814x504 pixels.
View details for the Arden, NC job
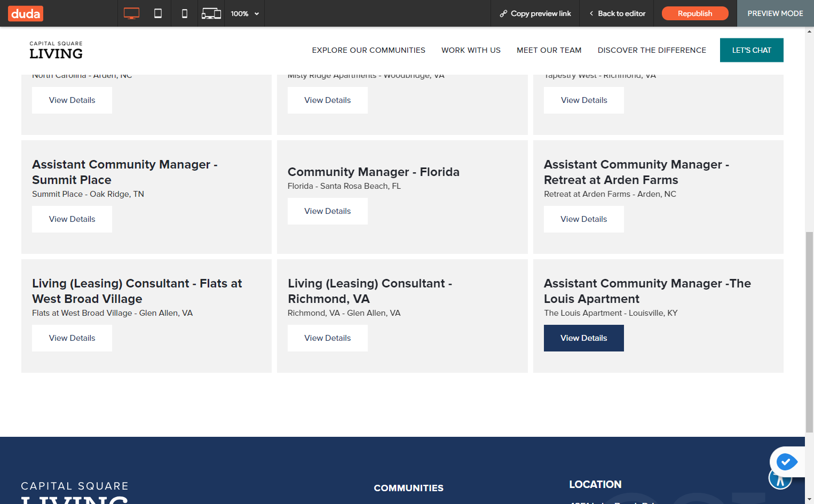click(72, 100)
